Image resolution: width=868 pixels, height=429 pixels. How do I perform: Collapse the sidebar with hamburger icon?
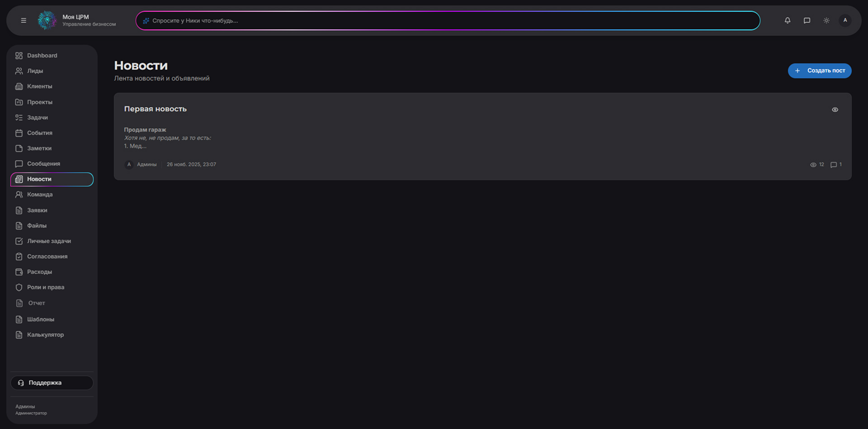pyautogui.click(x=24, y=20)
